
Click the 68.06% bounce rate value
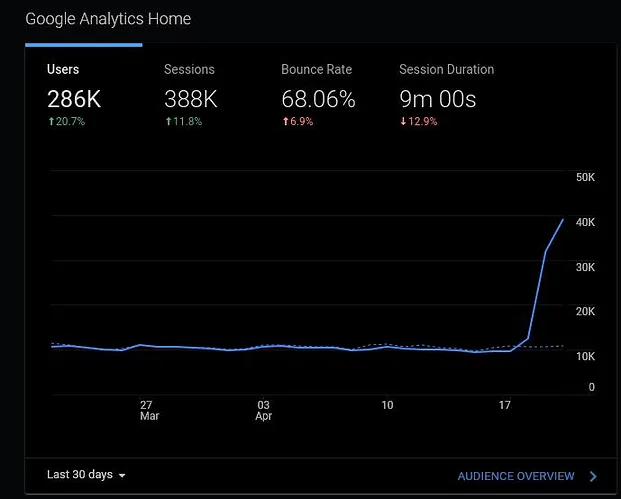[x=318, y=99]
